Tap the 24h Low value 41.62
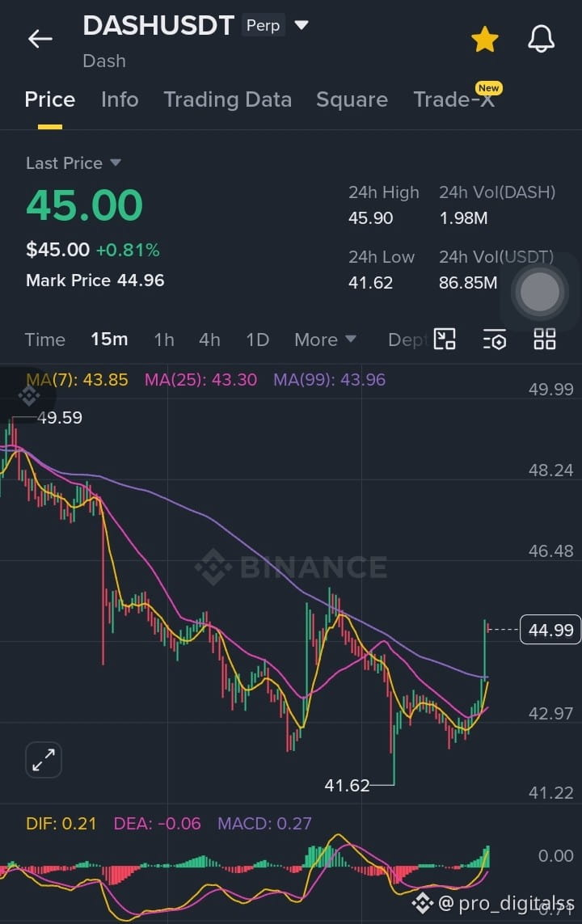Image resolution: width=582 pixels, height=924 pixels. click(370, 283)
